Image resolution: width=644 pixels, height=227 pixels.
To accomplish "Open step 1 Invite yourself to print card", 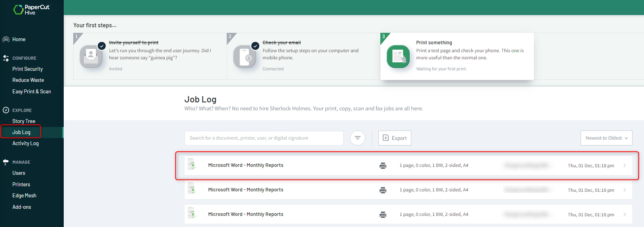I will (x=150, y=56).
